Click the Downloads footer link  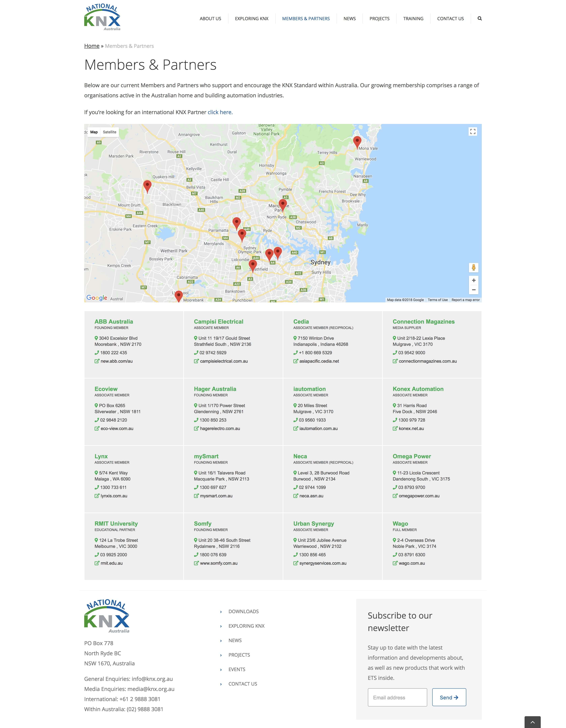click(x=243, y=611)
